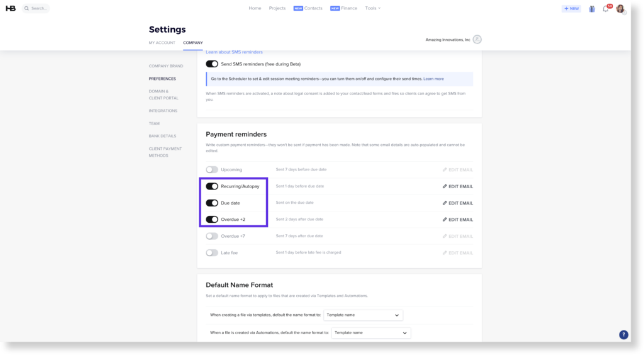Enable the Late fee reminder
The image size is (644, 355).
click(x=212, y=252)
